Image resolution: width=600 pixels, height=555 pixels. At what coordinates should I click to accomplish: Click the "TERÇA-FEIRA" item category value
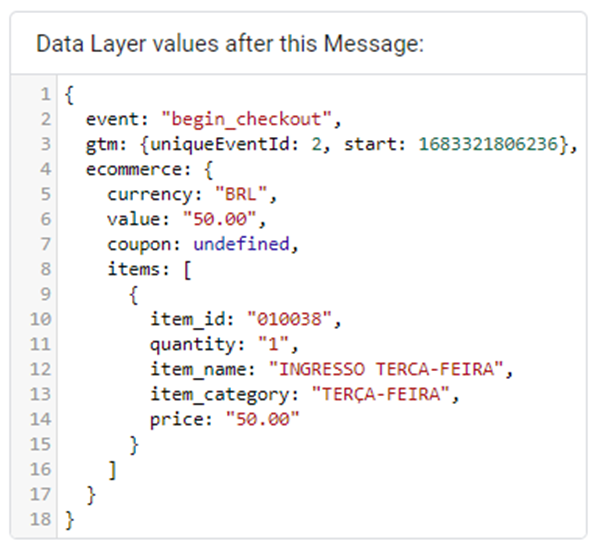[x=383, y=394]
